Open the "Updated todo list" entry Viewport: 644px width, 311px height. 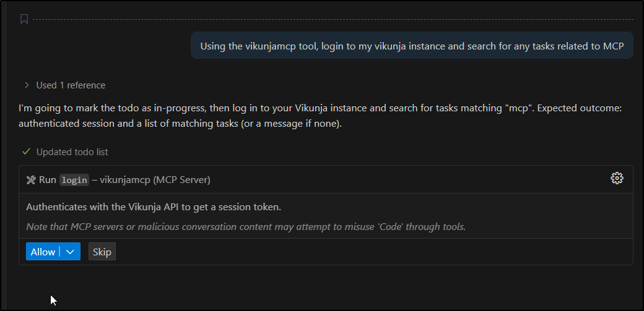click(72, 151)
